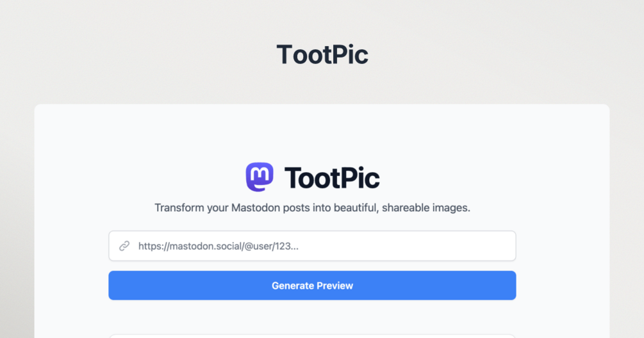Select the words "shareable images" in the tagline

coord(426,208)
